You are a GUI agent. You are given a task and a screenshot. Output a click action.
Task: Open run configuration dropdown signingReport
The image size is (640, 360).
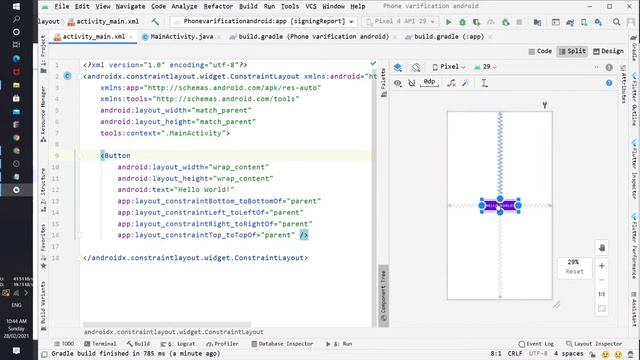coord(264,21)
